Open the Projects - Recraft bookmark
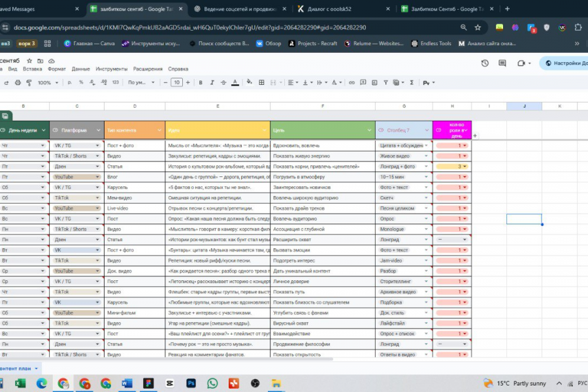588x392 pixels. [313, 44]
